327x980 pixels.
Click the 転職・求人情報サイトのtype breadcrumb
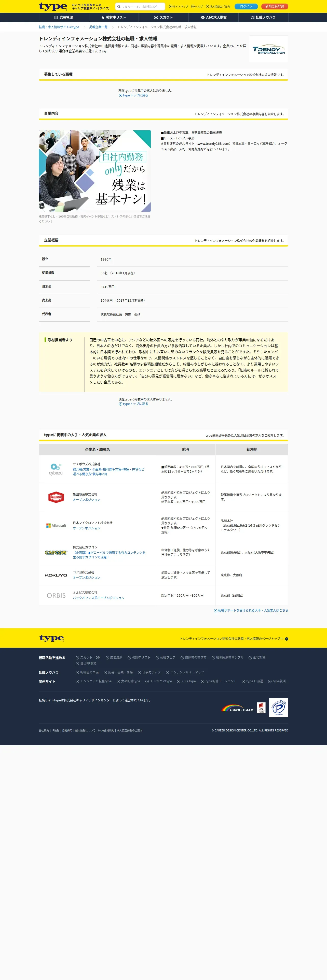coord(59,27)
